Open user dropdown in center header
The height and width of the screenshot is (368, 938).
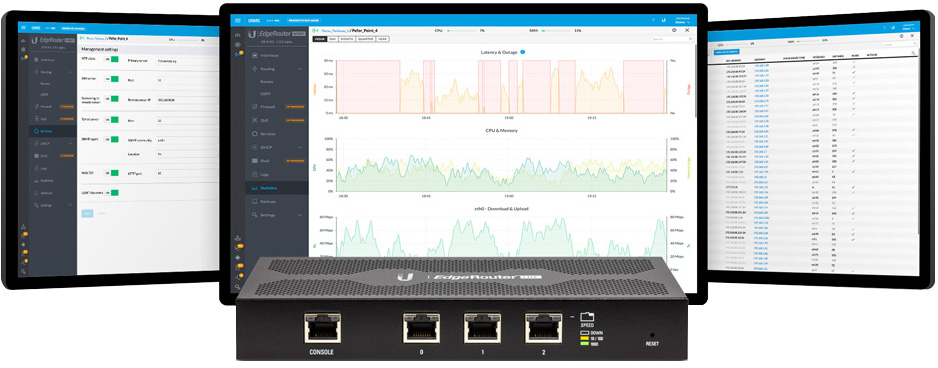(683, 21)
